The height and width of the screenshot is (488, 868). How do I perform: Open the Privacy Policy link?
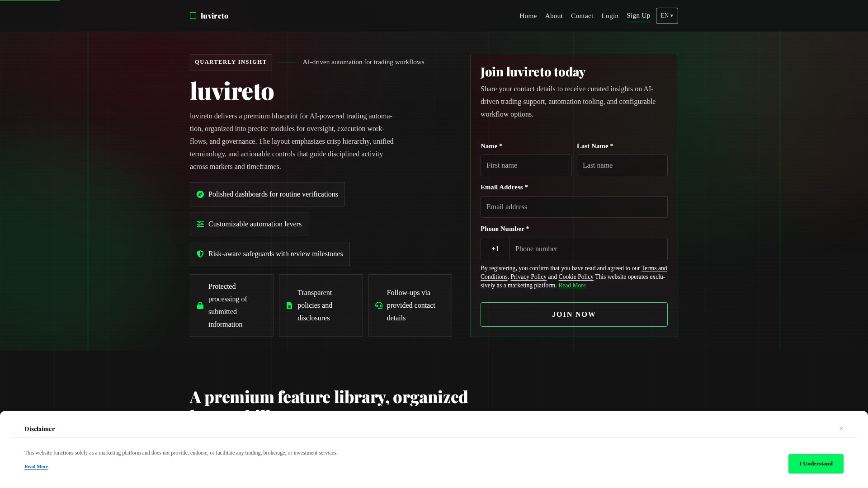[528, 277]
